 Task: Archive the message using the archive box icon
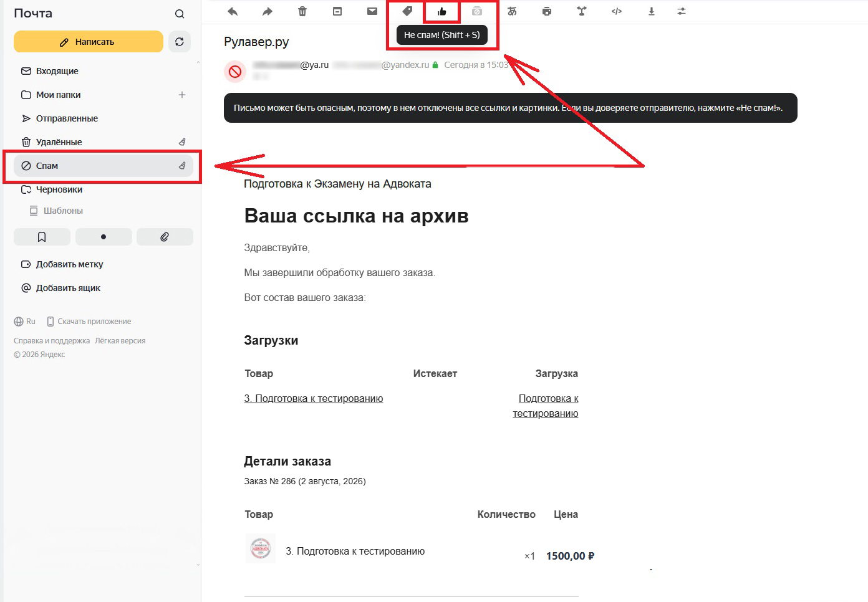coord(337,11)
